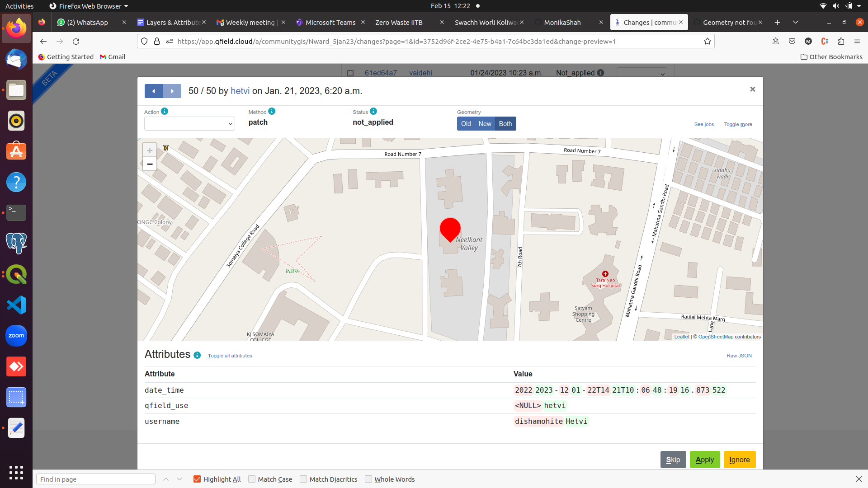Switch to Weekly meeting tab
Screen dimensions: 868x488
point(250,22)
